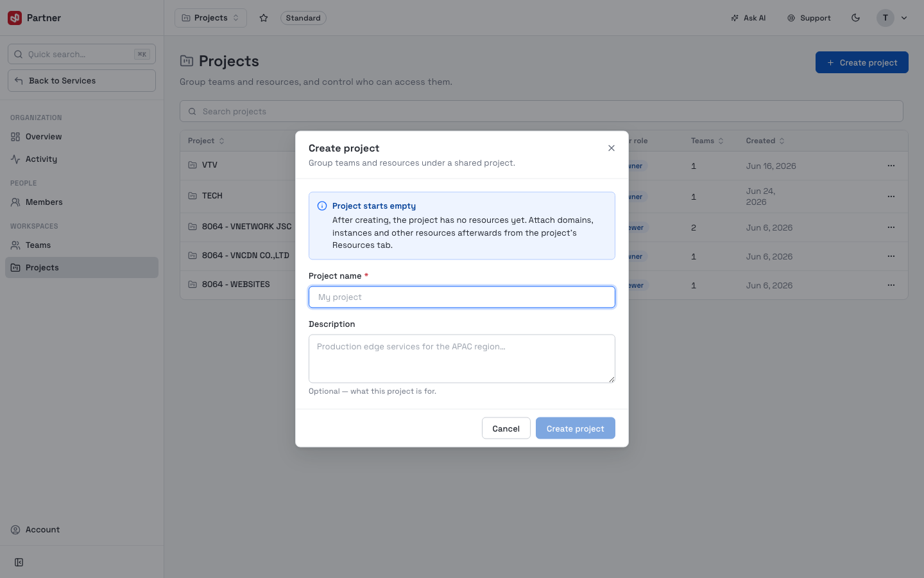Click the Teams people icon
924x578 pixels.
point(15,245)
